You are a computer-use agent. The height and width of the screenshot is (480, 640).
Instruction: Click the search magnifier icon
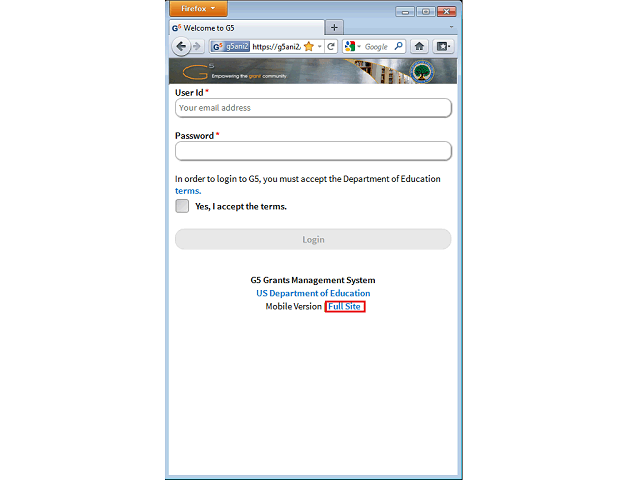(x=398, y=46)
